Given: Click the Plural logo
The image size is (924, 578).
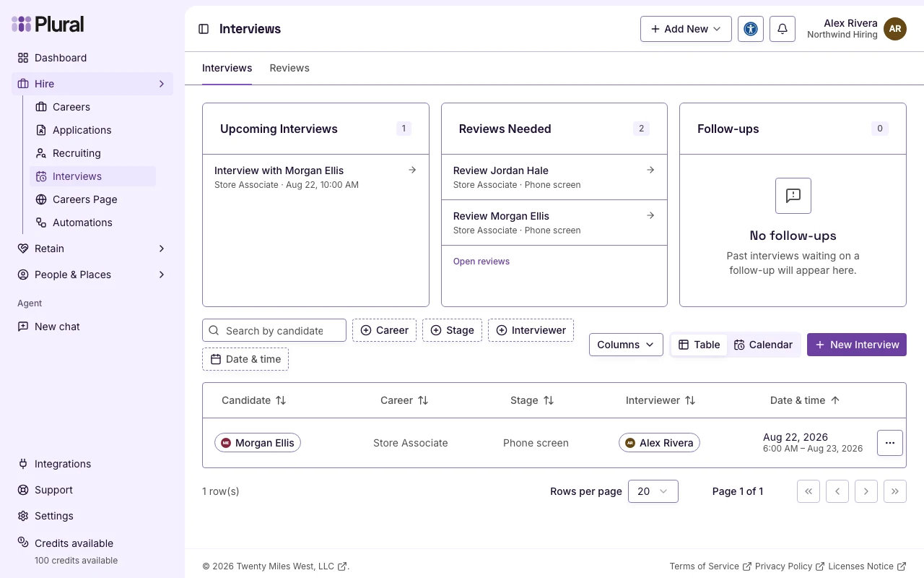Looking at the screenshot, I should [48, 24].
